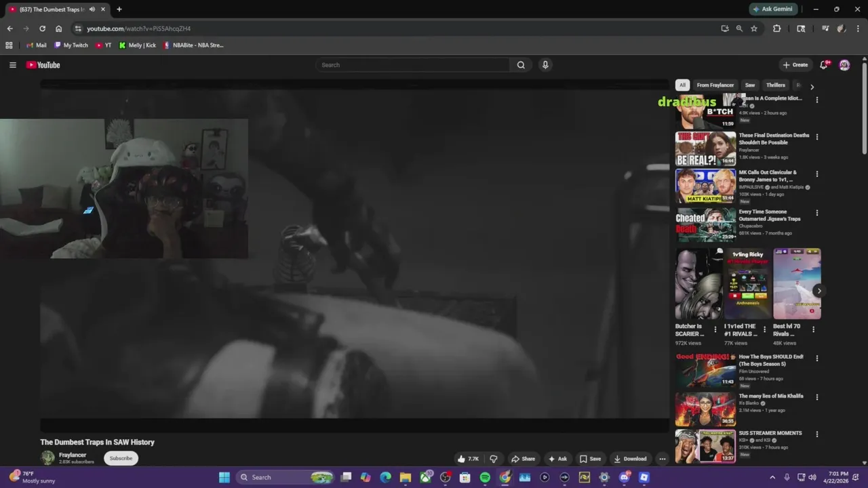Select the All filter chip
Screen dimensions: 868x488
click(x=682, y=85)
